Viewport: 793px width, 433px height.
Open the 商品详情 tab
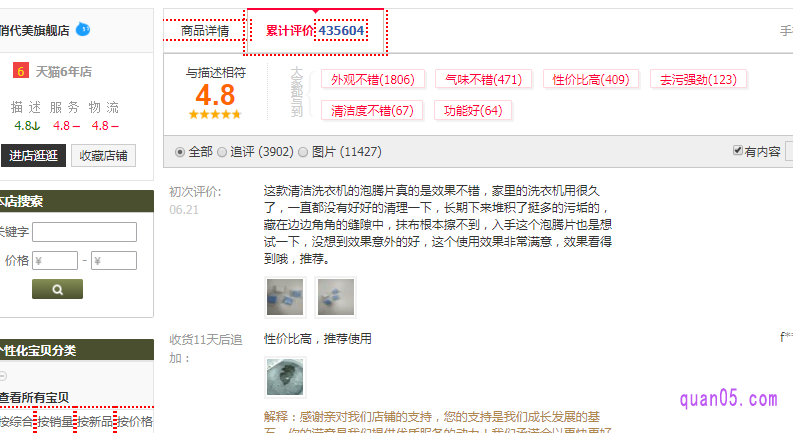(205, 30)
